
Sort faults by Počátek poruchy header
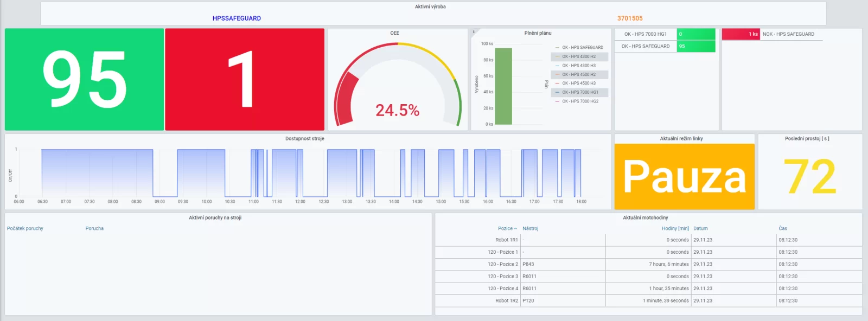tap(25, 229)
